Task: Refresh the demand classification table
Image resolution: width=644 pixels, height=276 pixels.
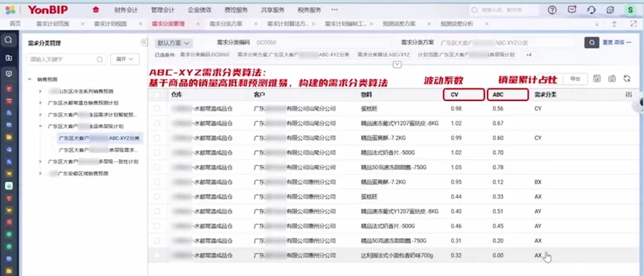Action: [626, 79]
